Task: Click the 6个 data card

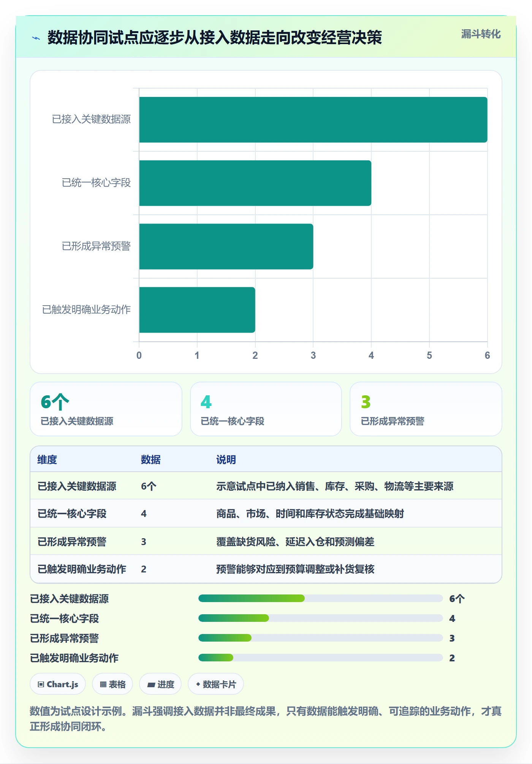Action: tap(106, 409)
